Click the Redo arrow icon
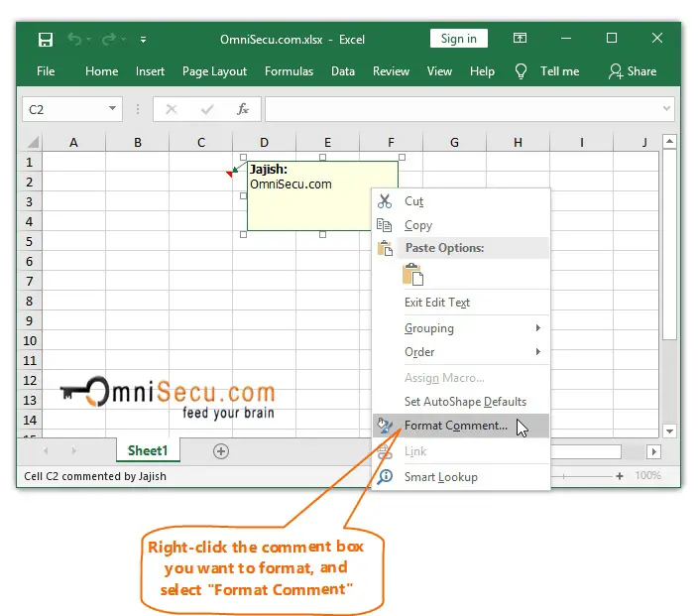 [109, 40]
